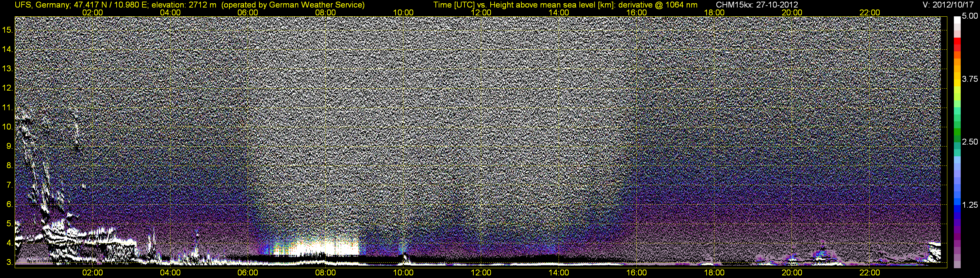The width and height of the screenshot is (980, 278).
Task: Click '08:00' on the top time axis
Action: (x=326, y=12)
